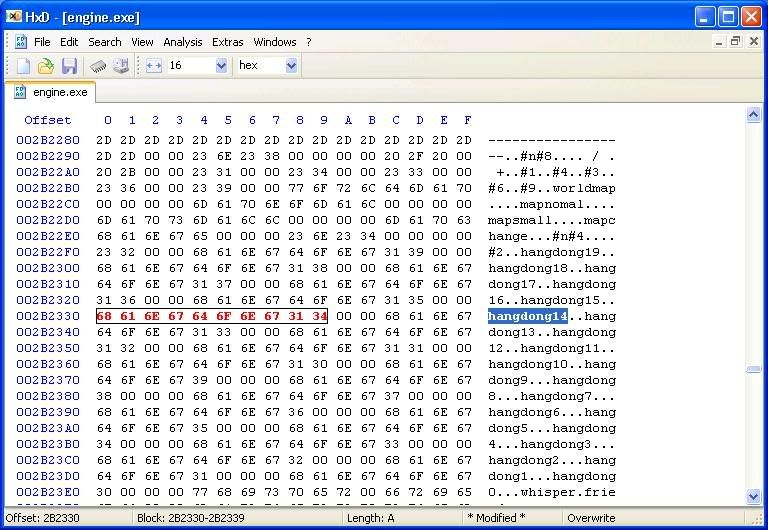Click the bytes-per-row width icon
The width and height of the screenshot is (768, 530).
pyautogui.click(x=153, y=66)
